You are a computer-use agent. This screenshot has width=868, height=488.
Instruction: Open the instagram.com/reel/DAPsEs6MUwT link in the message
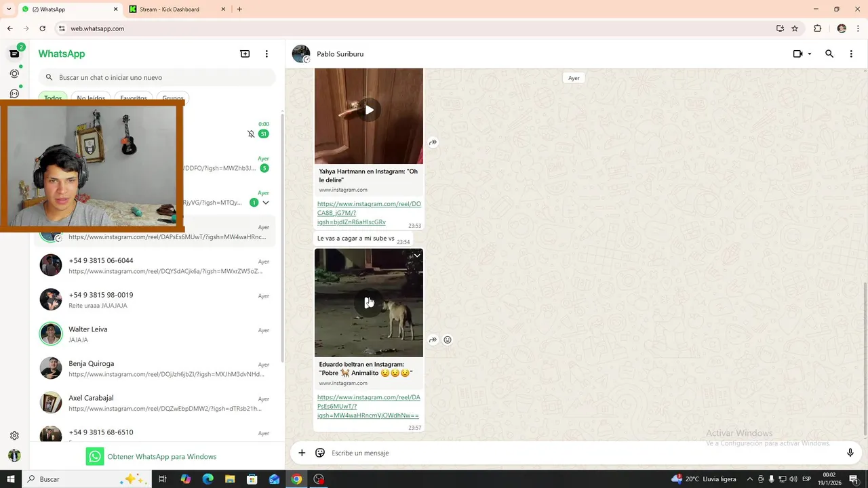[x=368, y=406]
